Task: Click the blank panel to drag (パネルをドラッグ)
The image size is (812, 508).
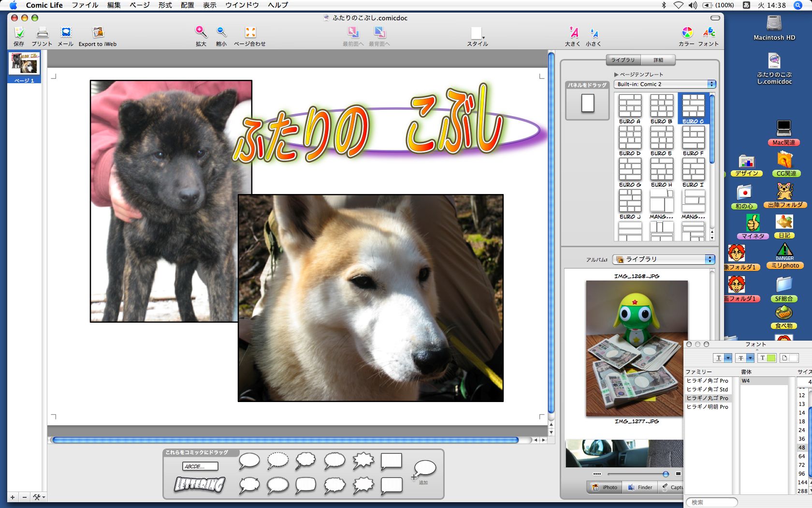Action: [588, 104]
